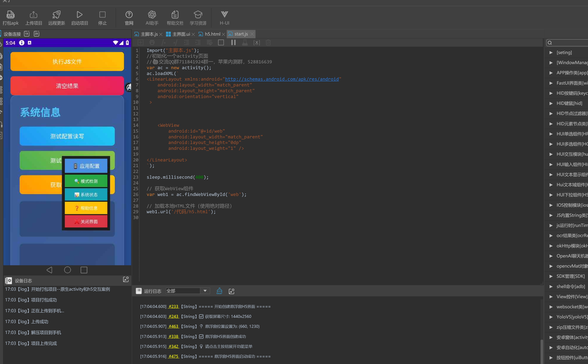Screen dimensions: 588x364
Task: Click the broom icon to clear run log
Action: [219, 291]
